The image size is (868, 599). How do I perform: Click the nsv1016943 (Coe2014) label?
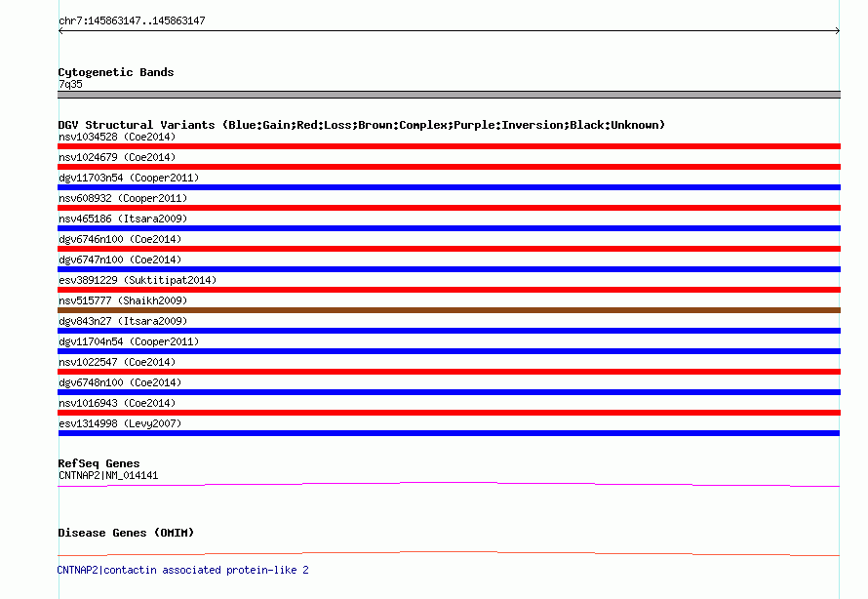117,403
